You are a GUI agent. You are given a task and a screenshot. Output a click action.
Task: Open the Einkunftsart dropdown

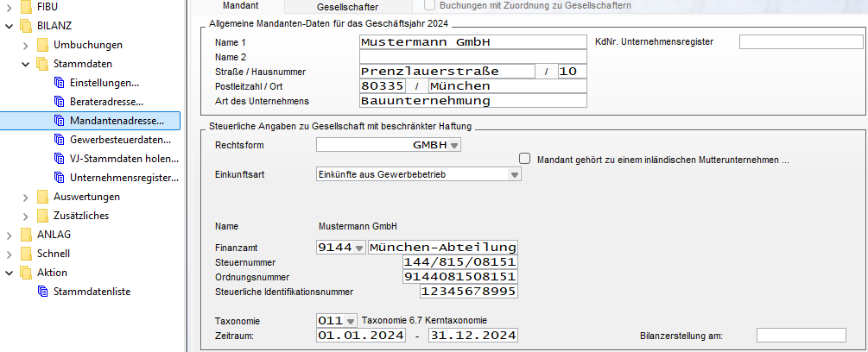coord(514,174)
